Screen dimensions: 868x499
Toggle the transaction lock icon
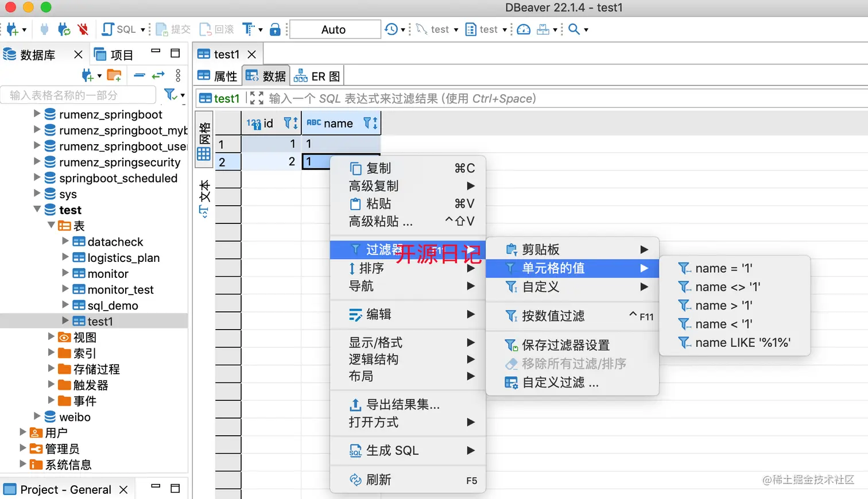pyautogui.click(x=276, y=29)
